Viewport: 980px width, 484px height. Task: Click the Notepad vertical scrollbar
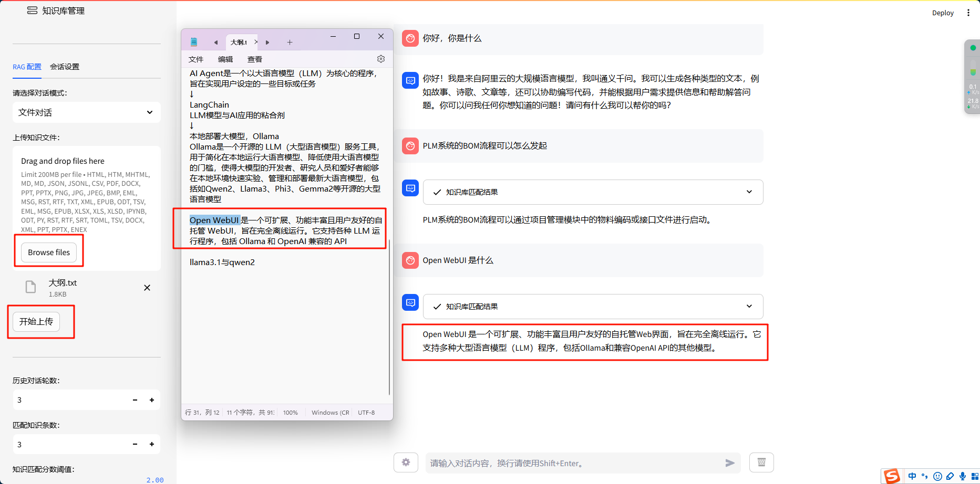(389, 318)
